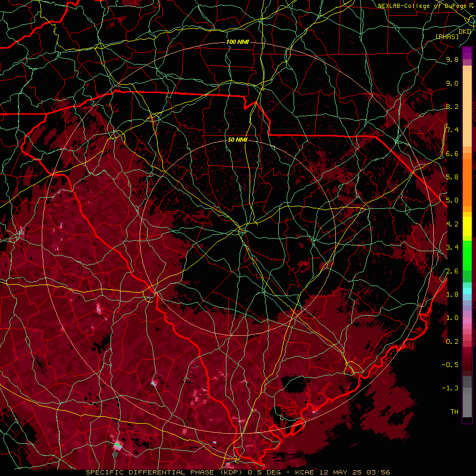Click the peach band on color scale
The width and height of the screenshot is (476, 476).
click(x=467, y=109)
